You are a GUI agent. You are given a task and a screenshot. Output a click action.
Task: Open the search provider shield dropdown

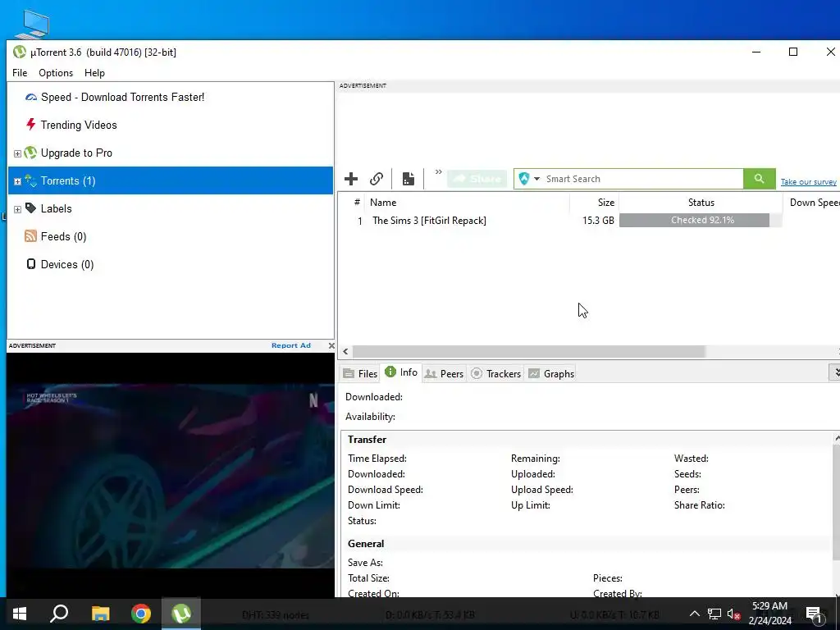[529, 179]
